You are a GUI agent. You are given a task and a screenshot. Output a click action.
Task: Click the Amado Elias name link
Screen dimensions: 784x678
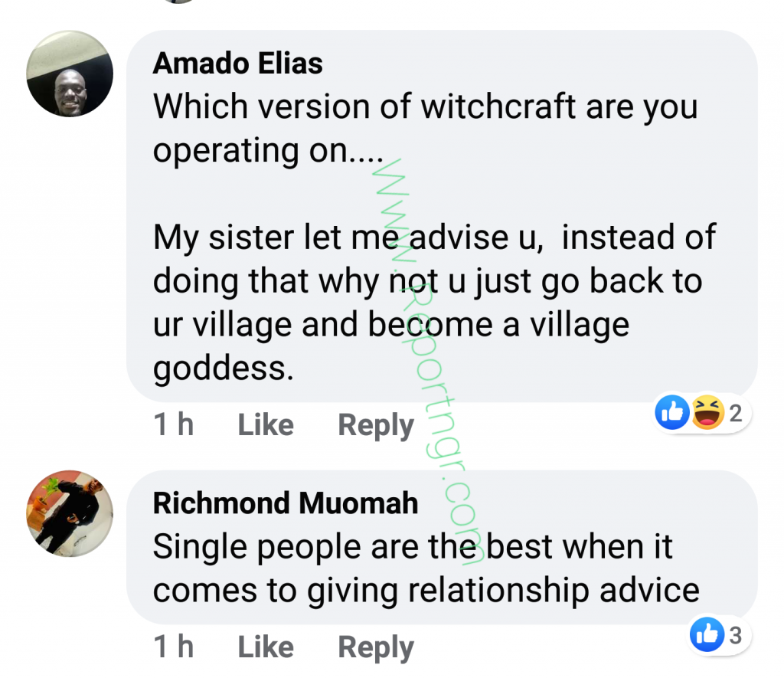pos(237,64)
